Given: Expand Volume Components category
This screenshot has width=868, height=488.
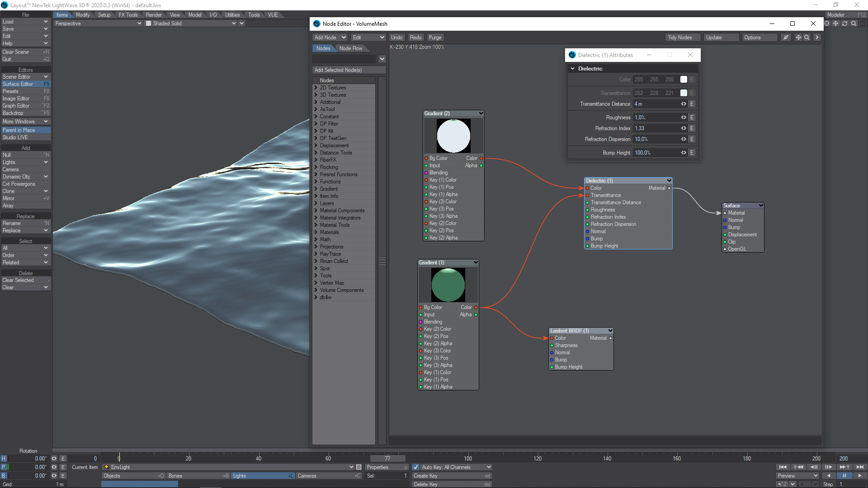Looking at the screenshot, I should click(316, 290).
